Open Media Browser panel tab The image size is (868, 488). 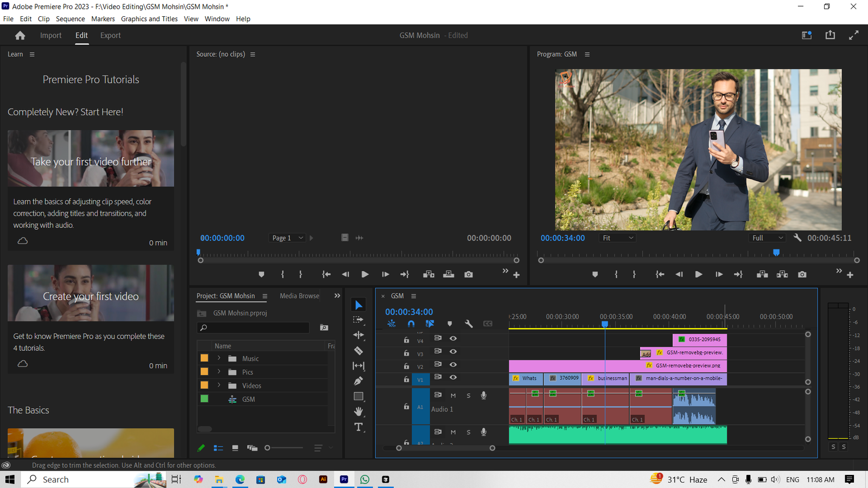point(299,296)
